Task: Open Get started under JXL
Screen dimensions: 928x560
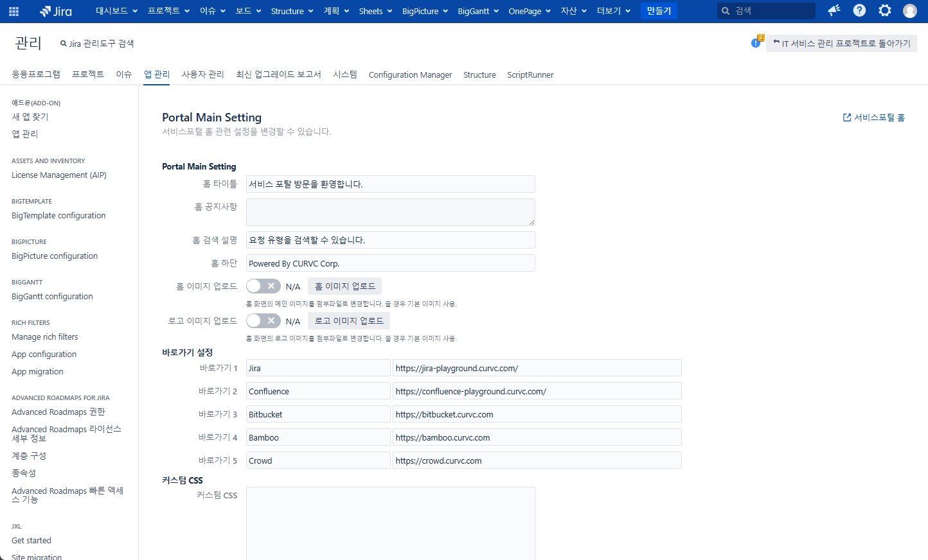Action: pyautogui.click(x=31, y=540)
